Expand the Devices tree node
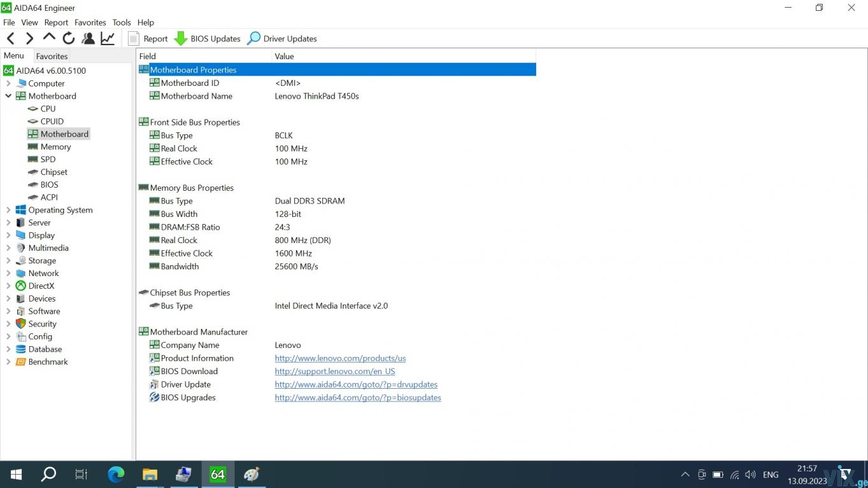Screen dimensions: 868x488 point(8,298)
